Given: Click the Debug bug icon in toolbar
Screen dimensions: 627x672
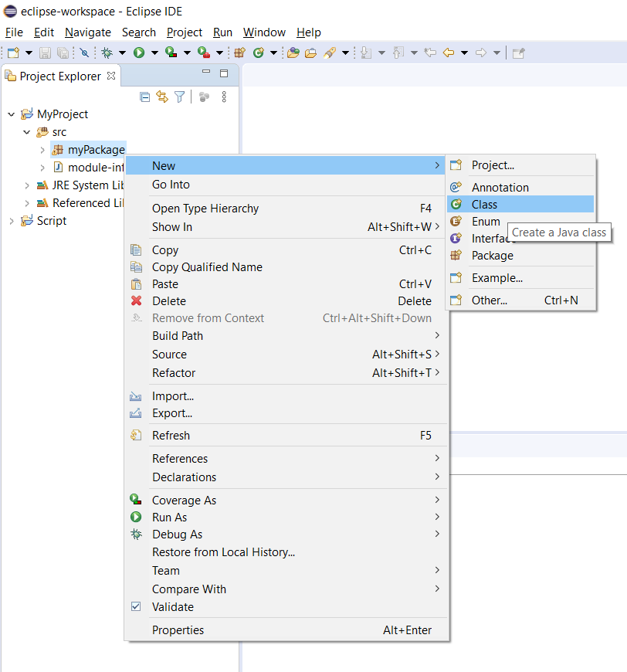Looking at the screenshot, I should [x=107, y=53].
